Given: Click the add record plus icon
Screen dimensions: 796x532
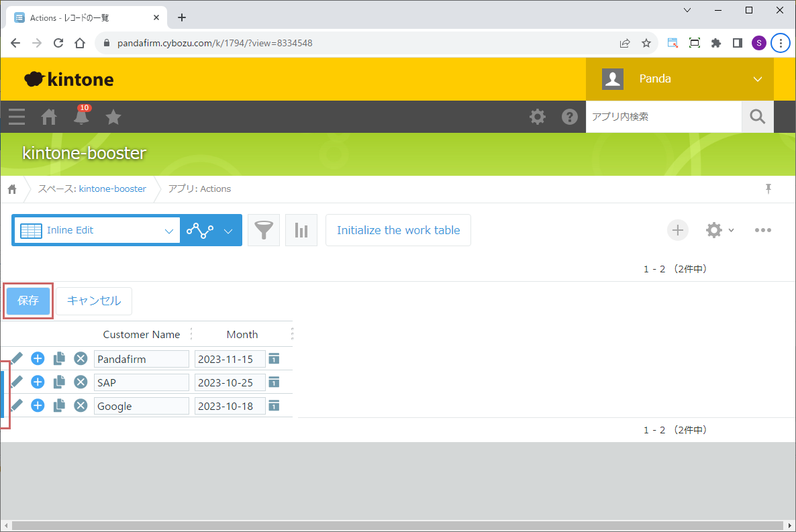Looking at the screenshot, I should [x=678, y=230].
